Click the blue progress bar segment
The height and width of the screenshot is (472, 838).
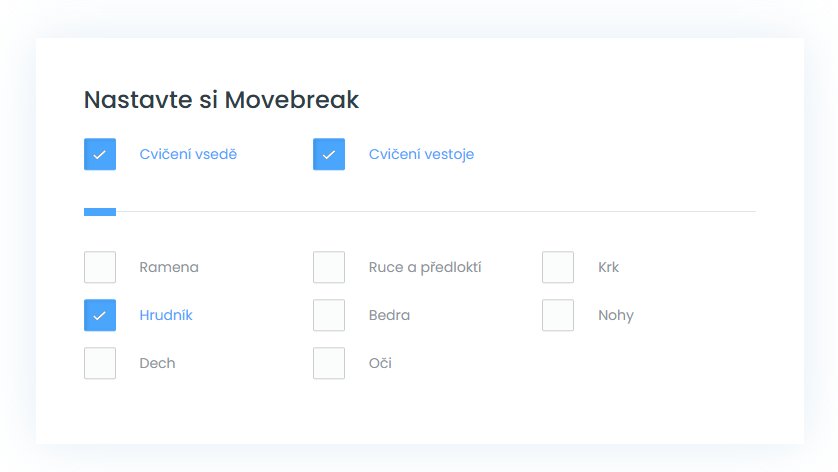click(x=100, y=212)
